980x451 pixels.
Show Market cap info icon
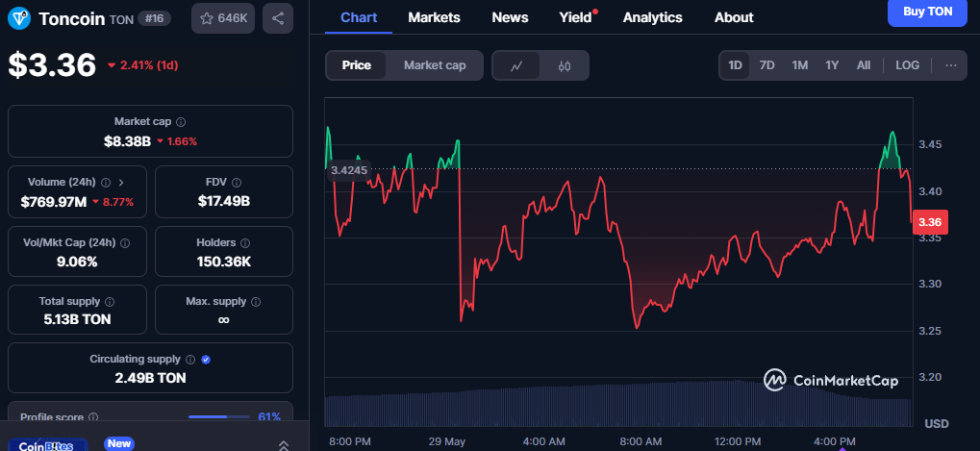(x=181, y=122)
